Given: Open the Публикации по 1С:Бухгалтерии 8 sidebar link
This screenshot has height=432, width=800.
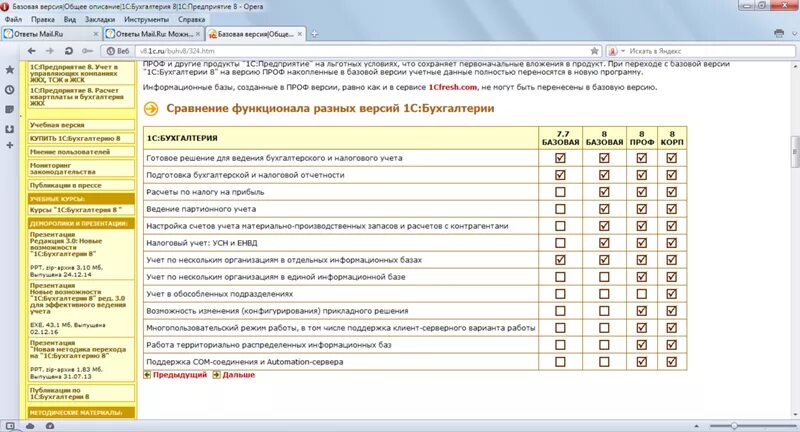Looking at the screenshot, I should [x=81, y=393].
